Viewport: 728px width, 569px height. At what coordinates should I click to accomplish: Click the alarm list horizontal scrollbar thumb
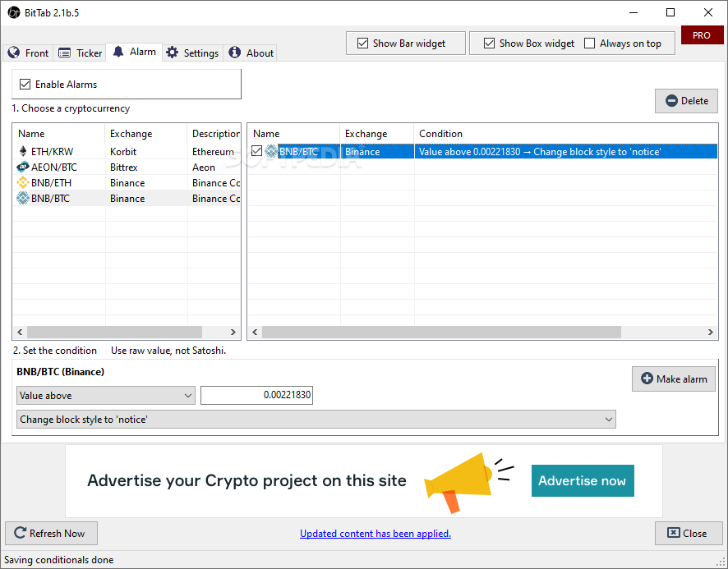point(441,332)
